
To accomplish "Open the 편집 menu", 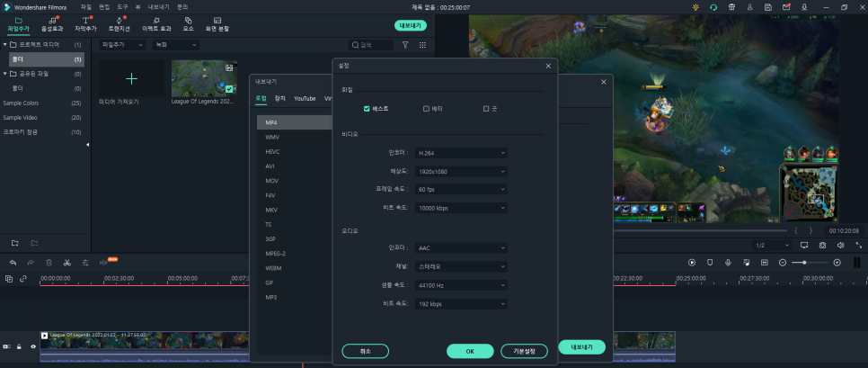I will (104, 7).
